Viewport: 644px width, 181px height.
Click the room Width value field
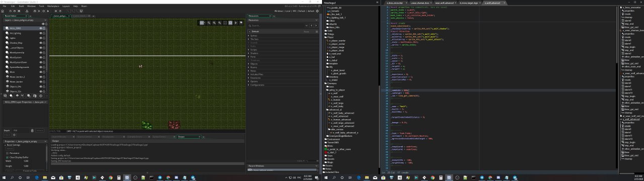(x=33, y=161)
